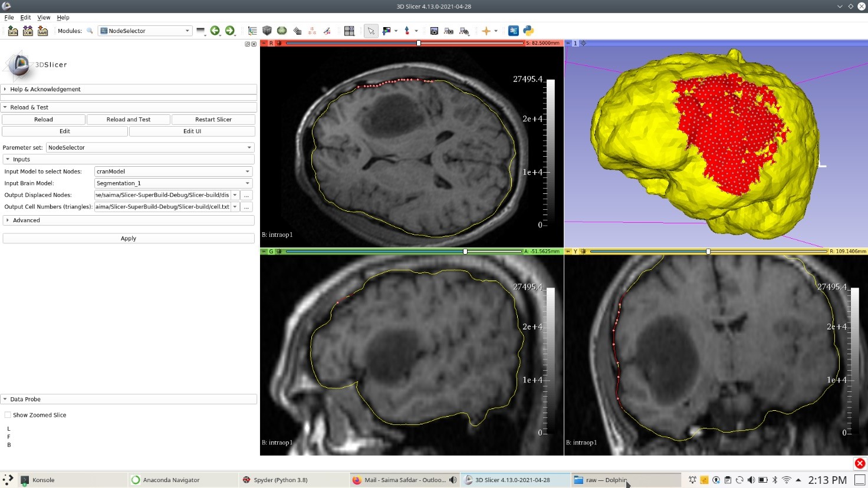This screenshot has height=488, width=868.
Task: Open the Help menu
Action: click(63, 17)
